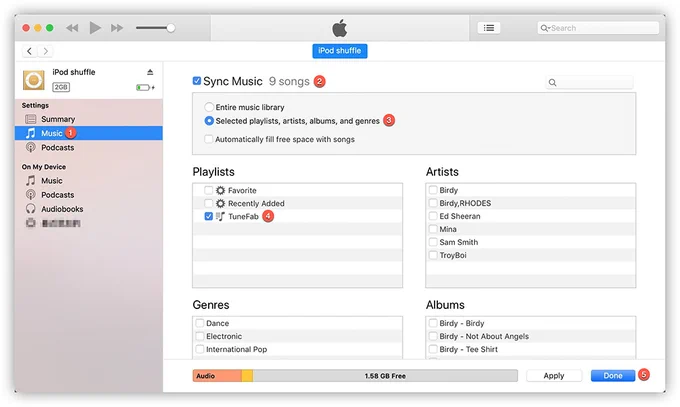680x407 pixels.
Task: Eject the iPod shuffle
Action: pos(150,72)
